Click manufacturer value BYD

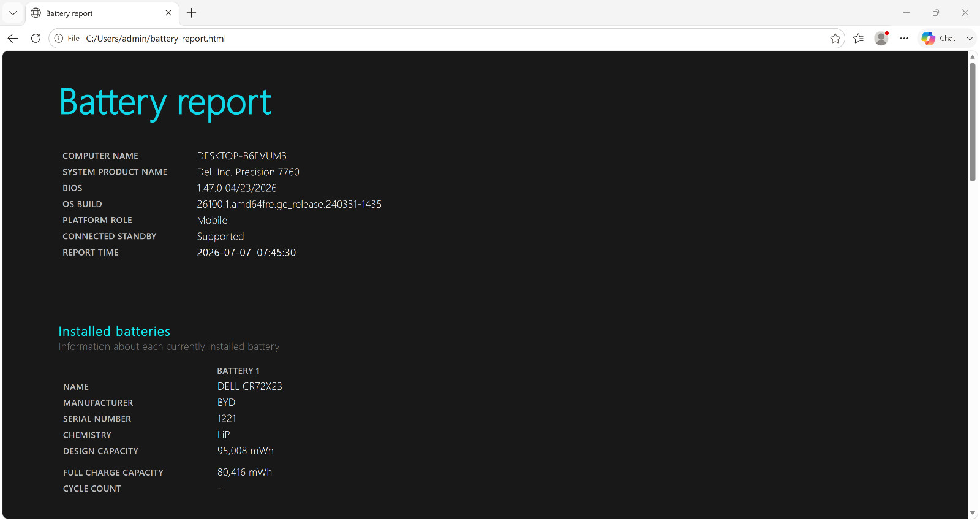tap(226, 402)
